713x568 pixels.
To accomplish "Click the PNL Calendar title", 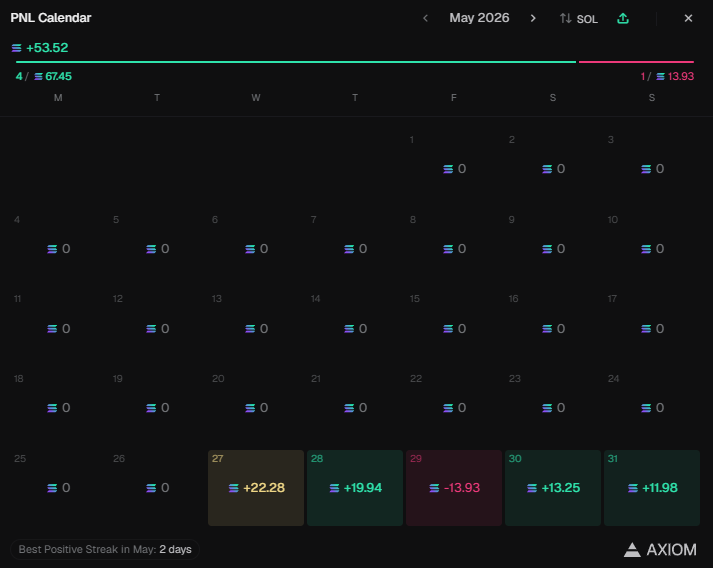I will coord(51,18).
